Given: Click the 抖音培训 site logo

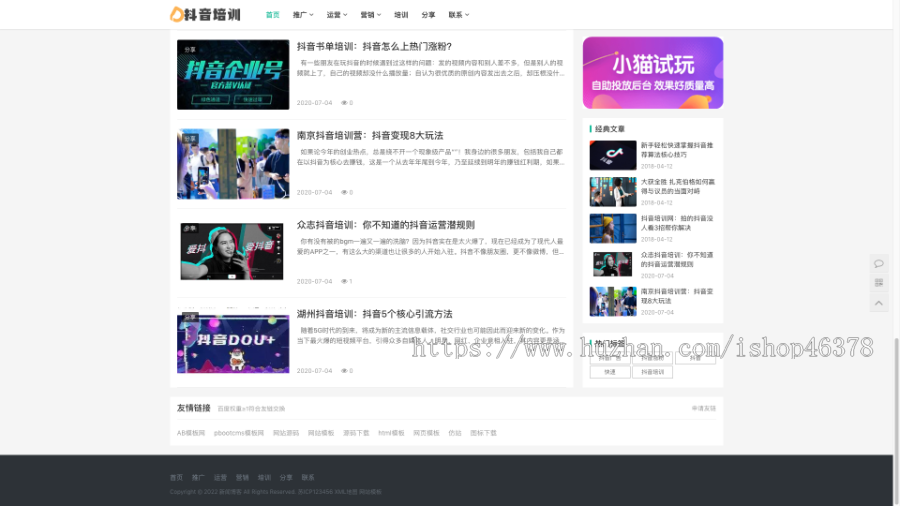Looking at the screenshot, I should click(205, 14).
